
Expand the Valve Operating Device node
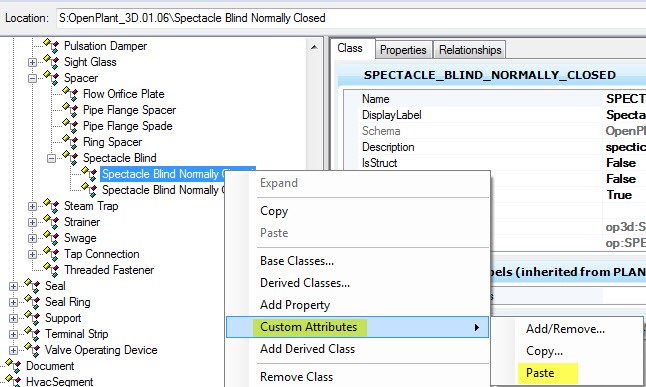coord(13,350)
